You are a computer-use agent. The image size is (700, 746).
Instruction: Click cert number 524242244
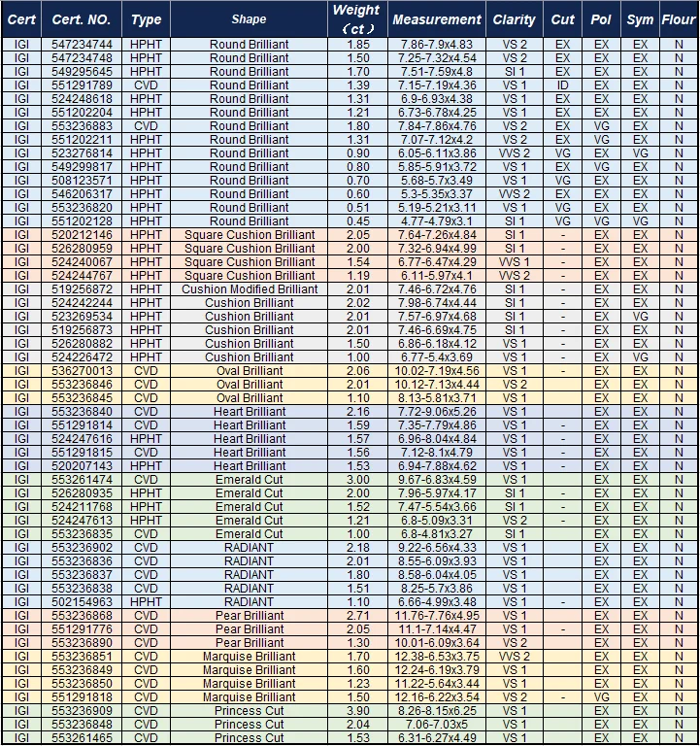coord(82,303)
